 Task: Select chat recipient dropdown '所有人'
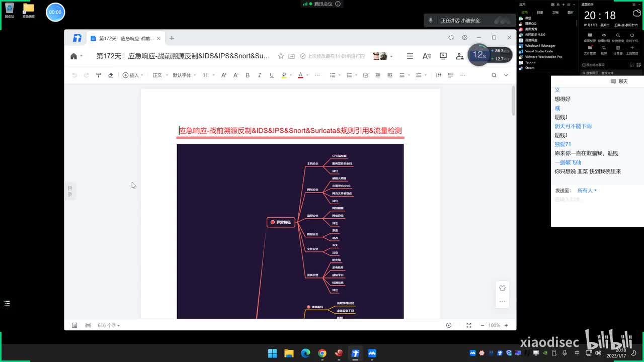[587, 191]
